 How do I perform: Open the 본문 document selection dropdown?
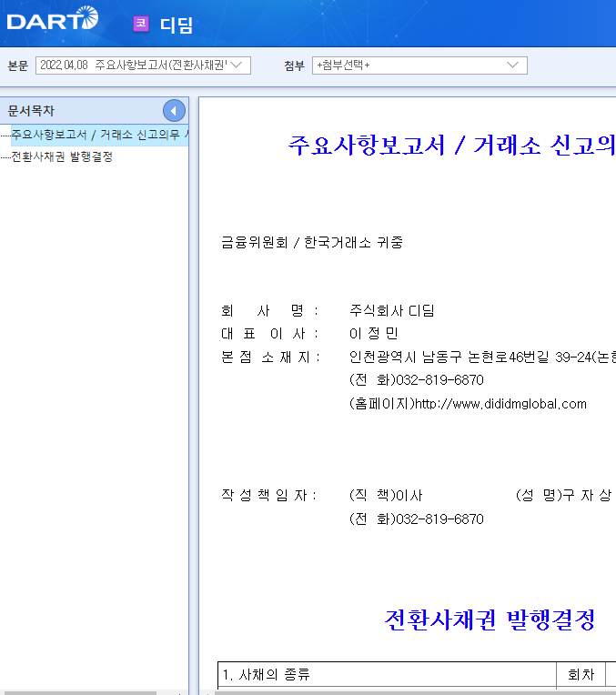coord(143,65)
